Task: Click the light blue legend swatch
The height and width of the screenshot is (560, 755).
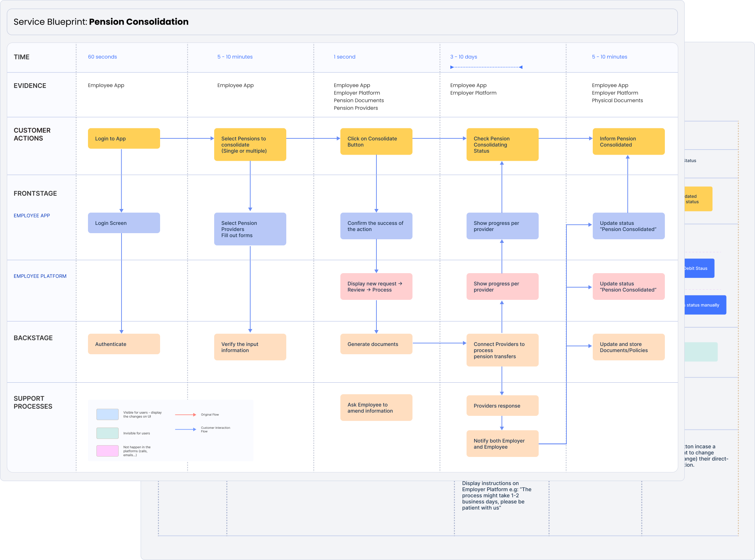Action: 107,414
